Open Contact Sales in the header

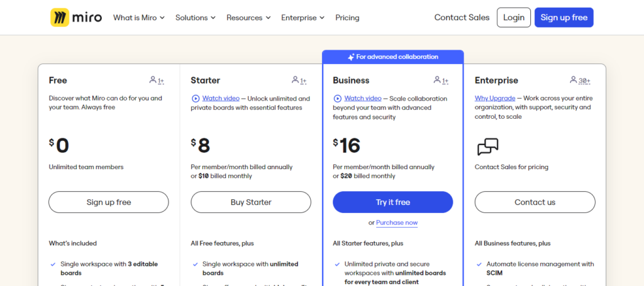coord(462,18)
